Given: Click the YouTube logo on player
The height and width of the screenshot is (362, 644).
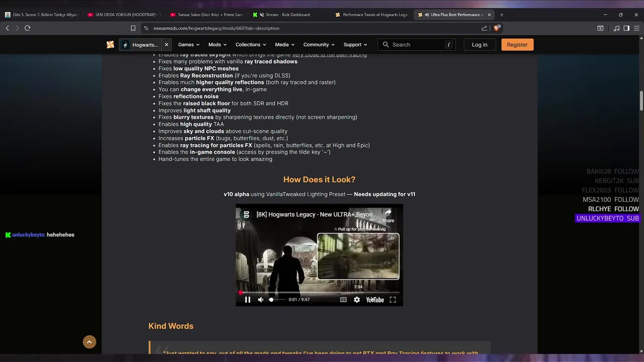Looking at the screenshot, I should 375,300.
